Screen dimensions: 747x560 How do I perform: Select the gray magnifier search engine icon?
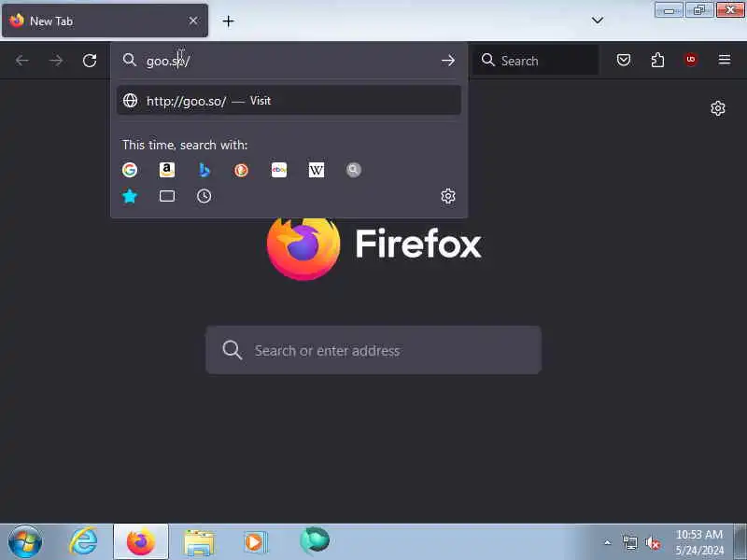pos(354,170)
